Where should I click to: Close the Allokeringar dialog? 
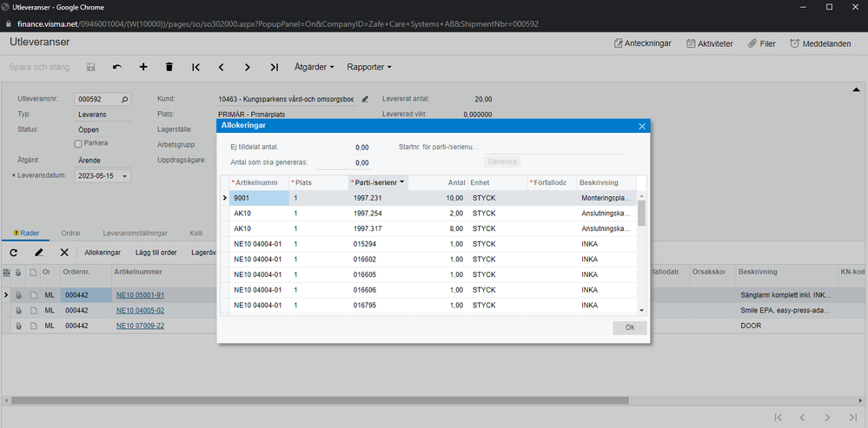642,126
